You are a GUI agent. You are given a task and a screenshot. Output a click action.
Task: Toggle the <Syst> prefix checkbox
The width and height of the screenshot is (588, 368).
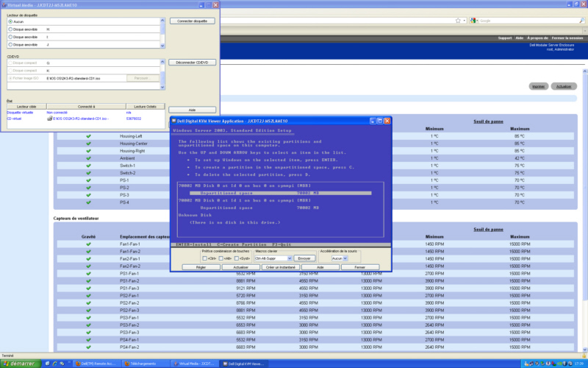click(237, 258)
